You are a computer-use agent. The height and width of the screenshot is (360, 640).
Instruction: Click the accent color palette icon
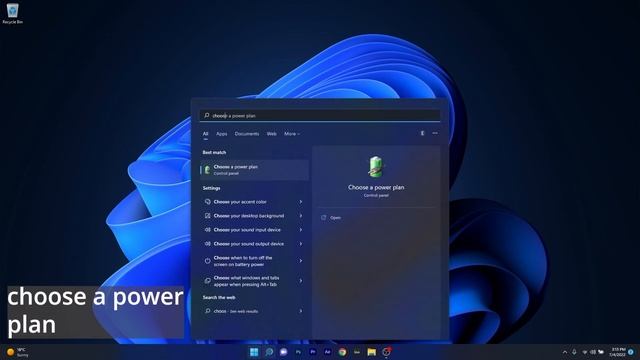point(207,202)
